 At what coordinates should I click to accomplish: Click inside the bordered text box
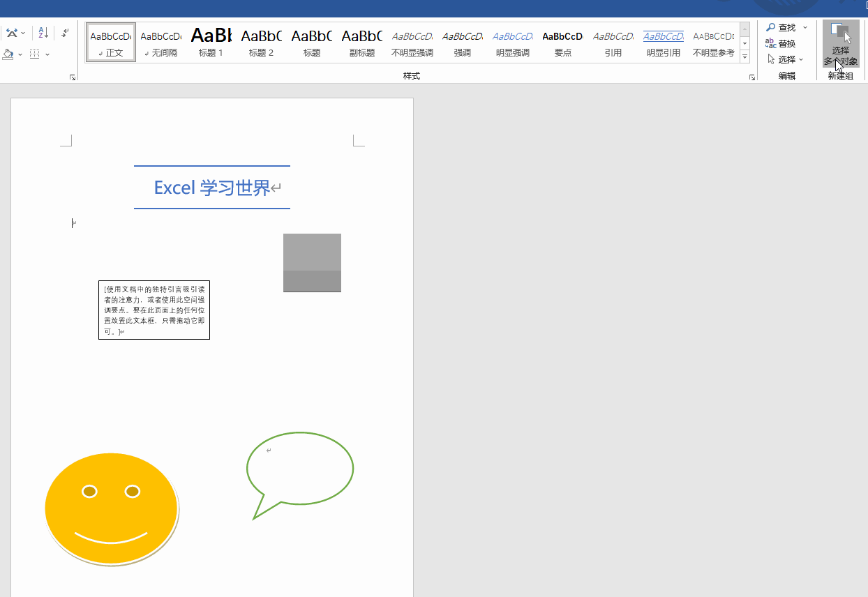coord(154,310)
